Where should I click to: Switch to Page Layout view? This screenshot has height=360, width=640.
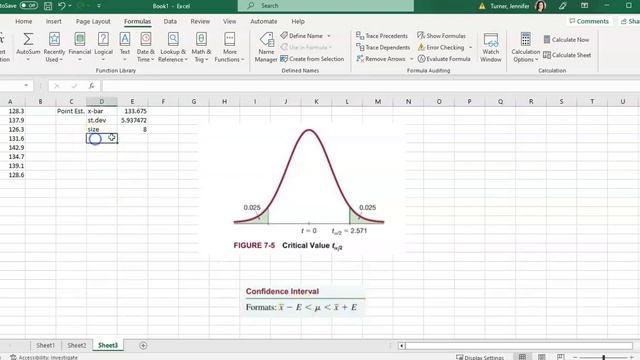click(542, 357)
